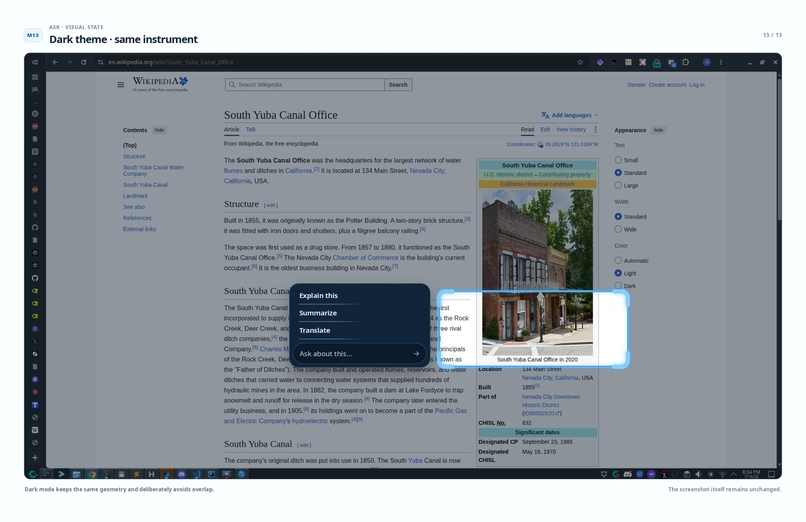The height and width of the screenshot is (522, 806).
Task: Submit Ask about this with arrow icon
Action: pyautogui.click(x=416, y=353)
